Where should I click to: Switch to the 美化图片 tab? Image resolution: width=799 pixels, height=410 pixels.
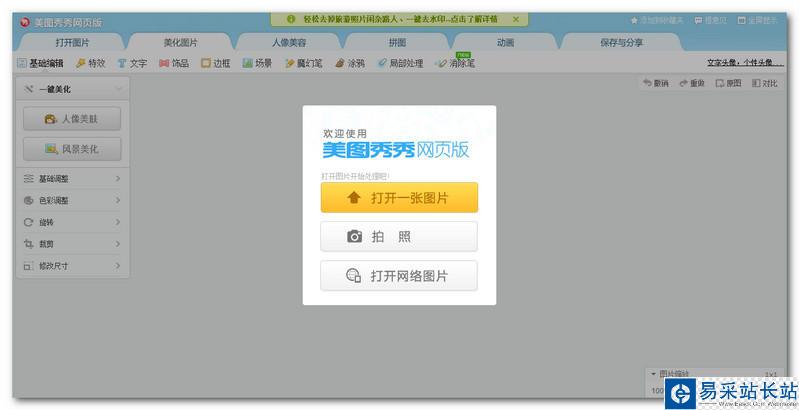pos(180,42)
